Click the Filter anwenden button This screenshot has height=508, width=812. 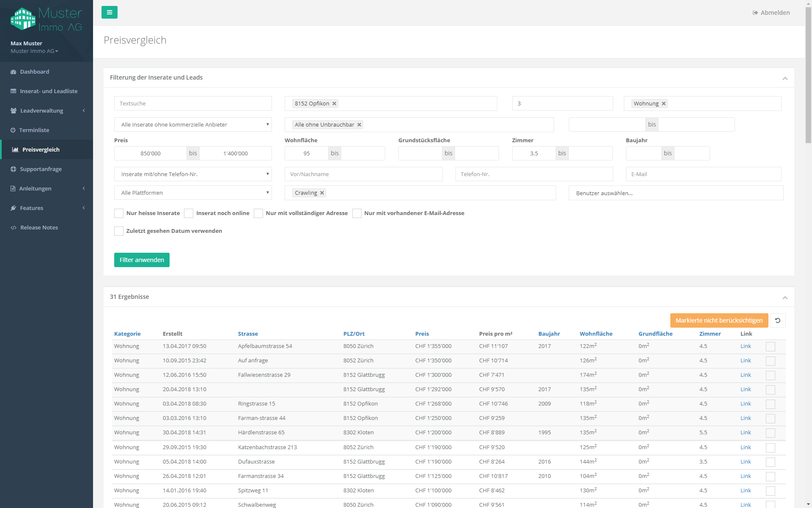(x=142, y=260)
